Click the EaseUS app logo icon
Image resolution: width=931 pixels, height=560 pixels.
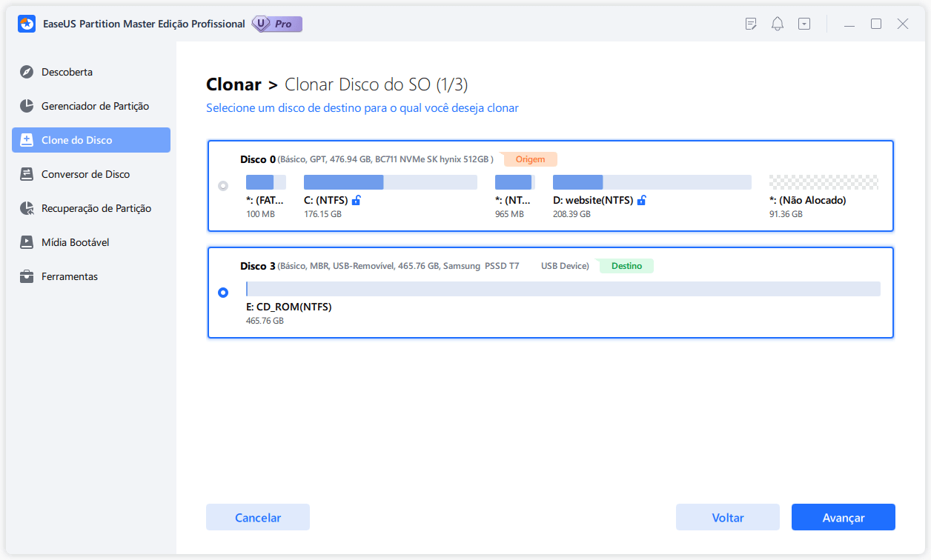tap(27, 24)
